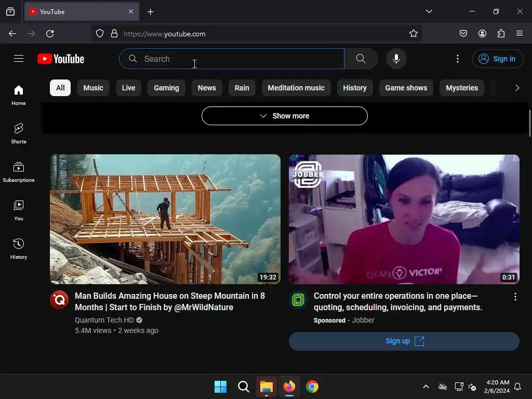532x399 pixels.
Task: Show hidden system tray icons
Action: point(426,387)
